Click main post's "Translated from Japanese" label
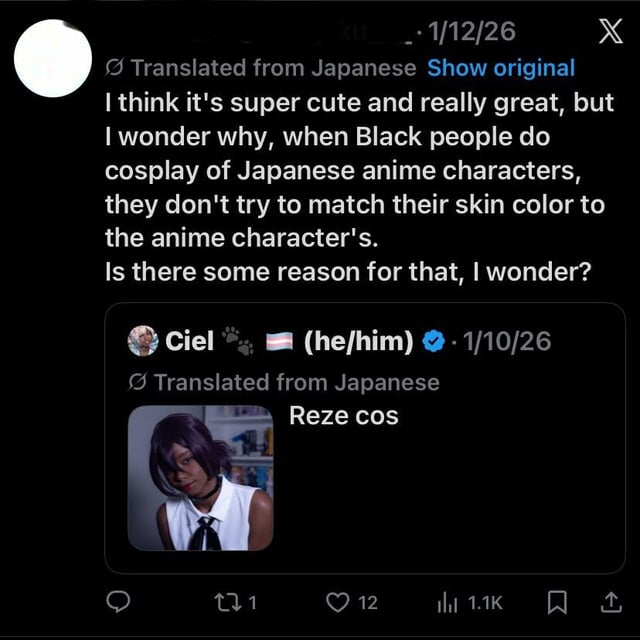Screen dimensions: 640x640 click(x=272, y=68)
